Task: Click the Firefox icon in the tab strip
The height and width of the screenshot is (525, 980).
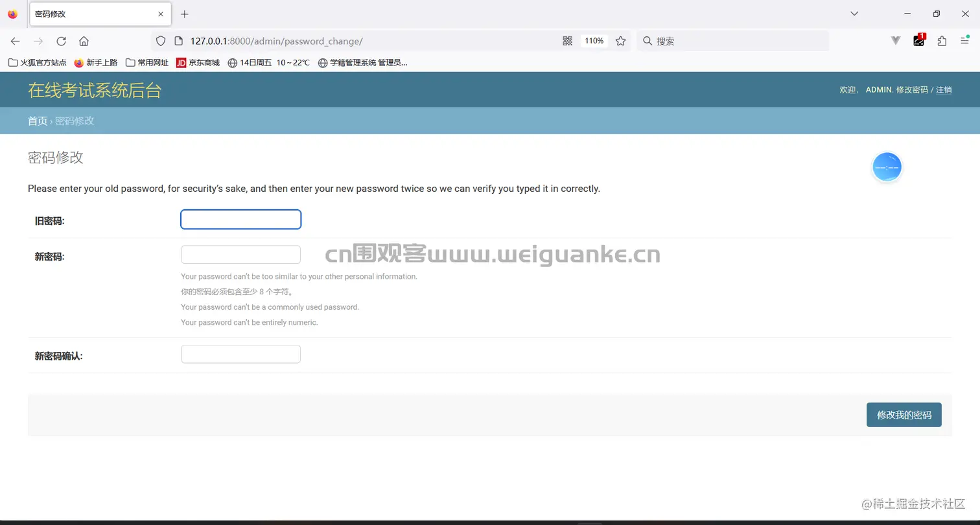Action: click(x=12, y=14)
